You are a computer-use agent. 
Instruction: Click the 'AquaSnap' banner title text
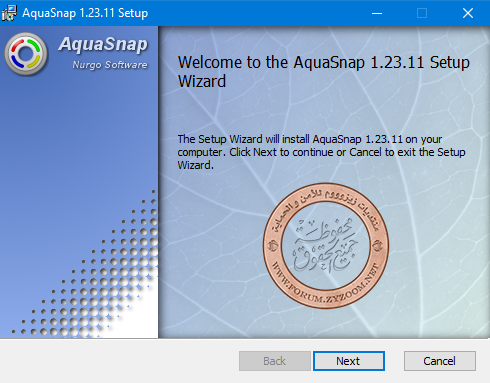point(103,44)
